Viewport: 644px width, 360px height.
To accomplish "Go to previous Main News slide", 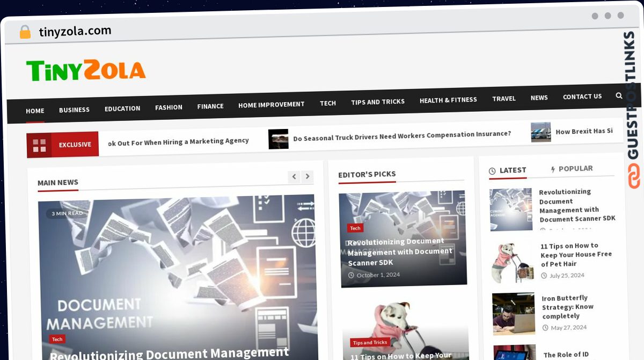I will (294, 176).
